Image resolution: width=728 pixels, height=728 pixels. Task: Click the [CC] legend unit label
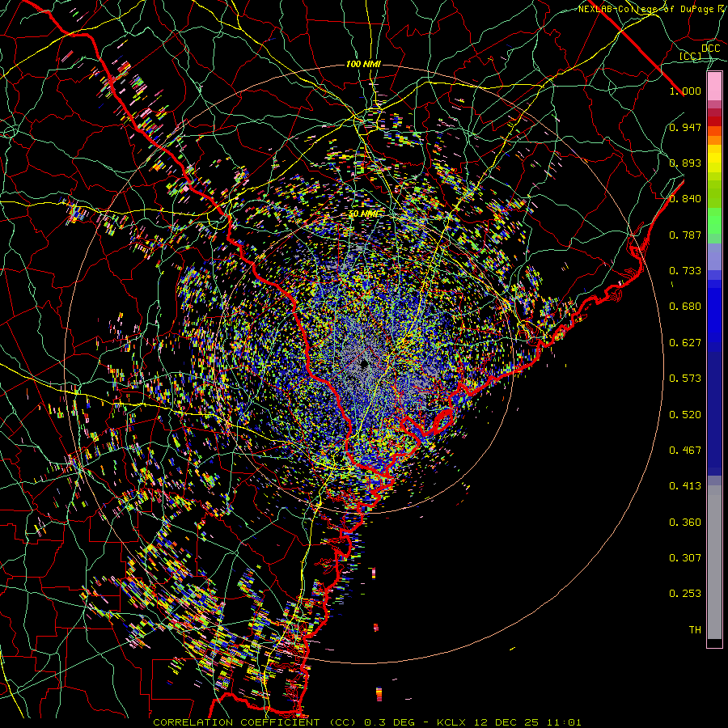[691, 56]
